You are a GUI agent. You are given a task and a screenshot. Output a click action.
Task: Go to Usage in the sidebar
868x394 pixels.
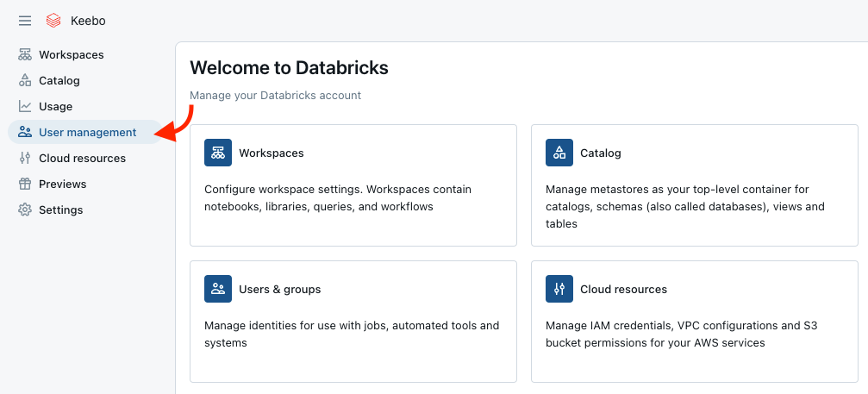55,106
